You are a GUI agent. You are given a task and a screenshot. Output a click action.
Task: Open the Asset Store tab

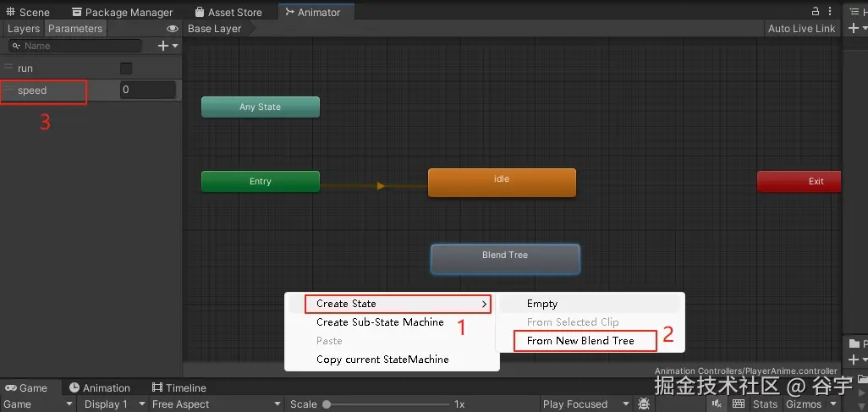click(228, 12)
